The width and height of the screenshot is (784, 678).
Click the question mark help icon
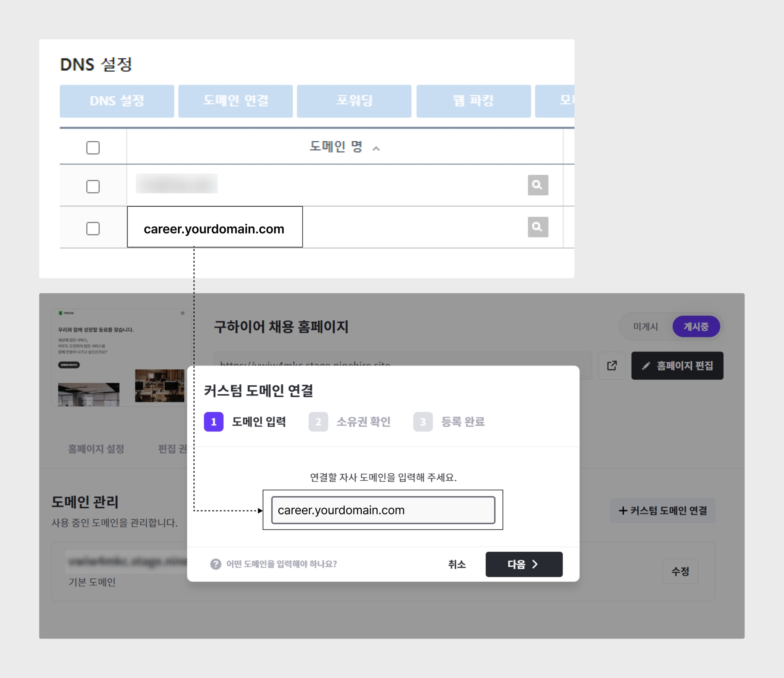(x=216, y=564)
